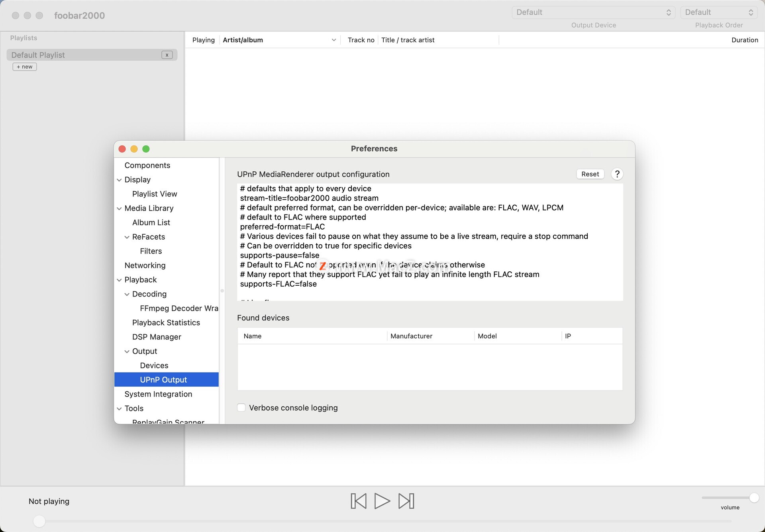
Task: Sort playlist by the Playing column
Action: pos(204,40)
